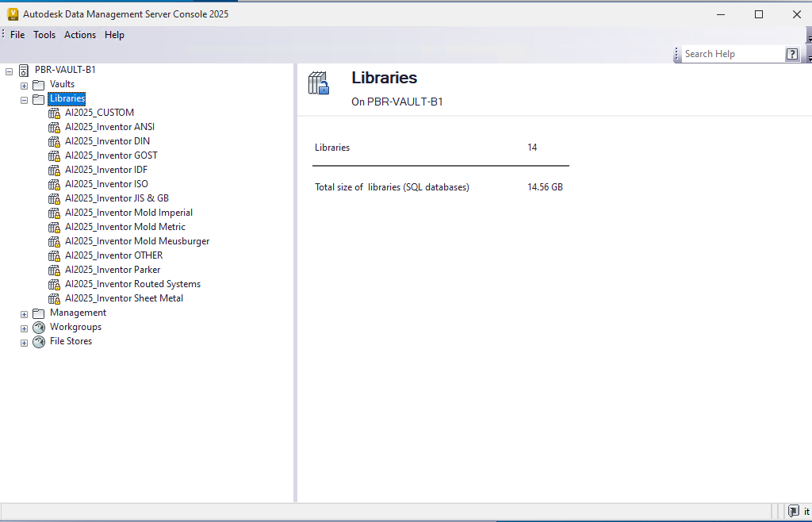Select AI2025_Inventor Mold Meusburger library name
Viewport: 812px width, 522px height.
(x=137, y=241)
